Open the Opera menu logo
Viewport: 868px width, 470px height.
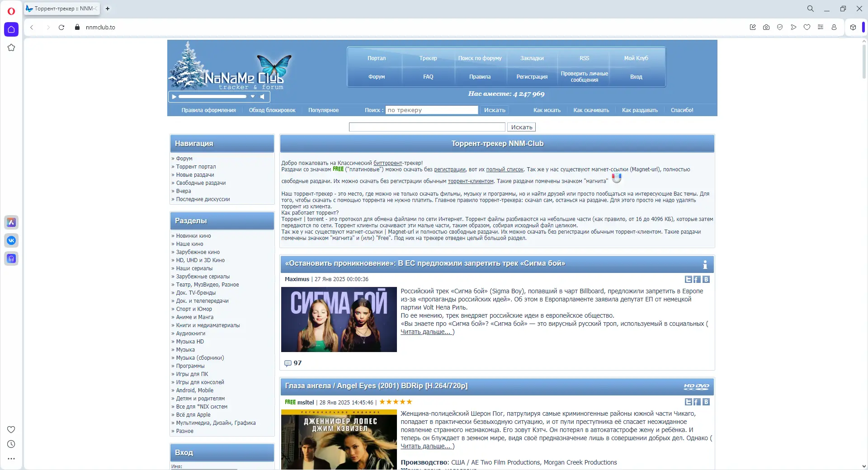click(x=11, y=11)
